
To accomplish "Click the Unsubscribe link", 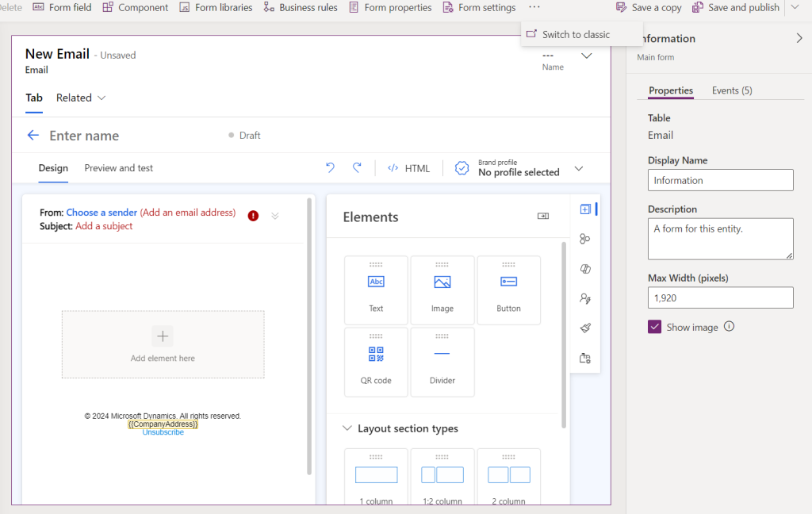I will click(x=163, y=432).
